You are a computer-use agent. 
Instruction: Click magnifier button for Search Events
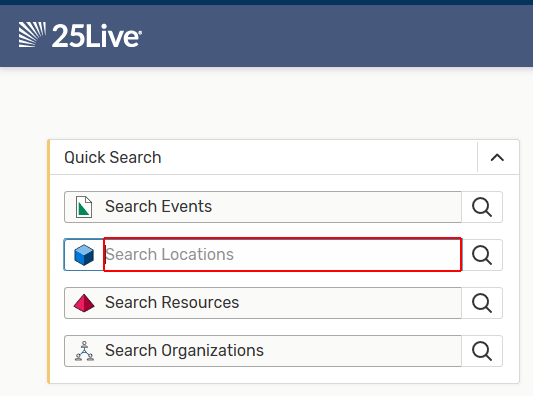point(482,207)
